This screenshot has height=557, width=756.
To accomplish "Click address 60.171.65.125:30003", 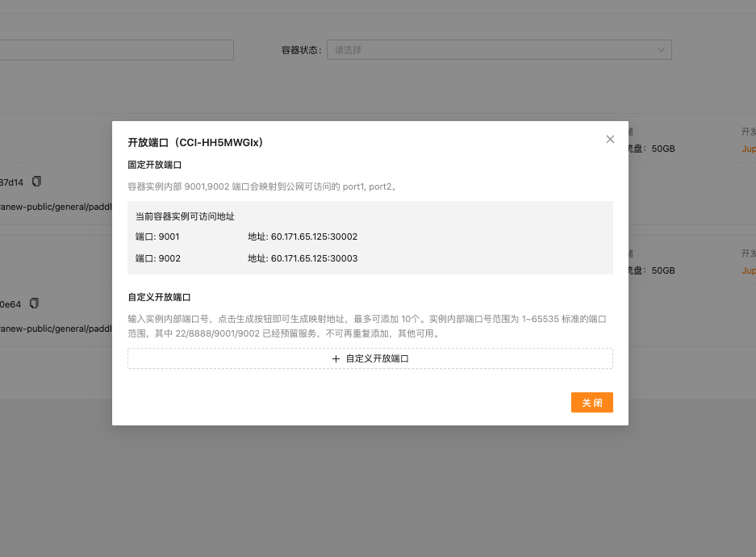I will [314, 258].
